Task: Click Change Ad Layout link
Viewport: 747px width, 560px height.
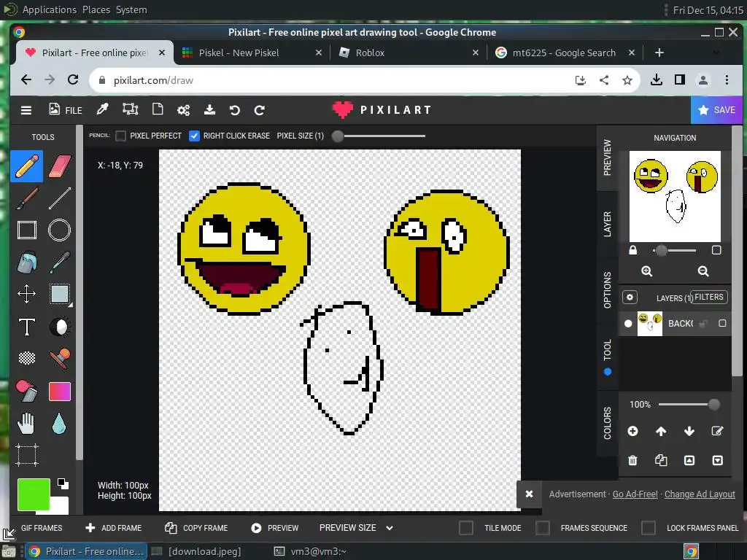Action: pos(700,494)
